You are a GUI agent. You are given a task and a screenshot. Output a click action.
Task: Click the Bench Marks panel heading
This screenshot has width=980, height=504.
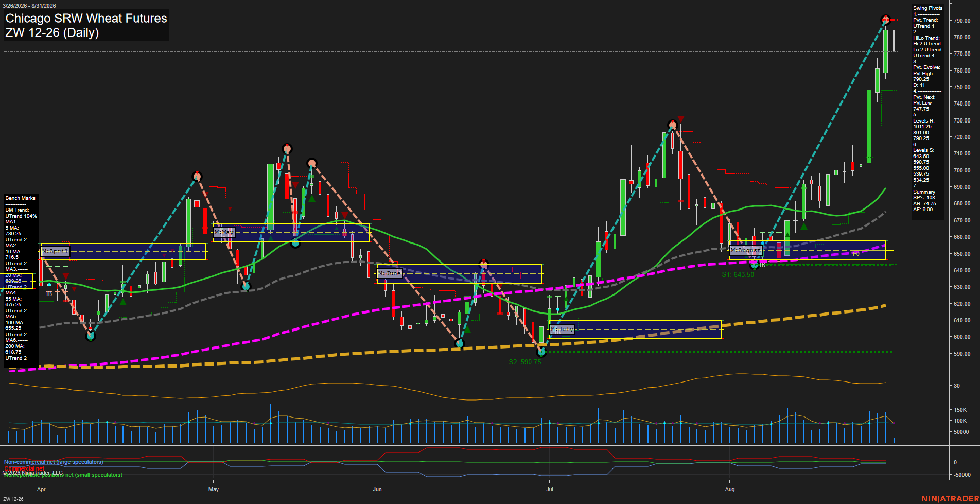pyautogui.click(x=20, y=198)
